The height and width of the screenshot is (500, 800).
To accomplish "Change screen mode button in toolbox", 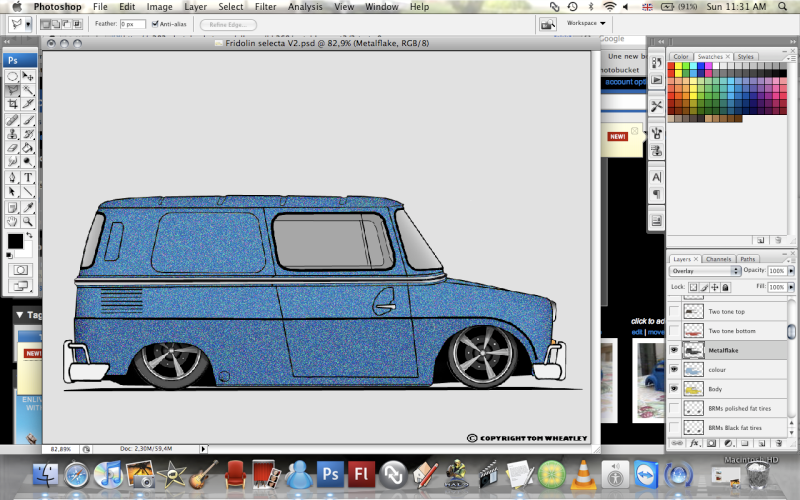I will [x=20, y=286].
